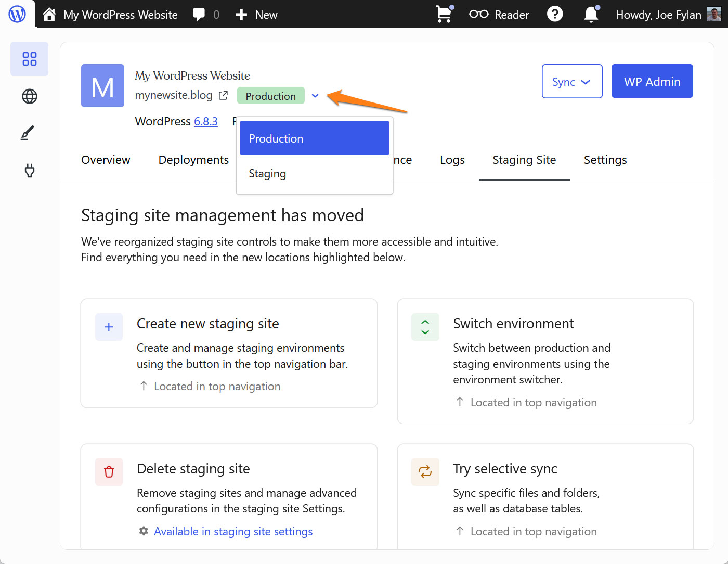Click the WordPress version 6.8.3 link
Image resolution: width=728 pixels, height=564 pixels.
(x=205, y=122)
